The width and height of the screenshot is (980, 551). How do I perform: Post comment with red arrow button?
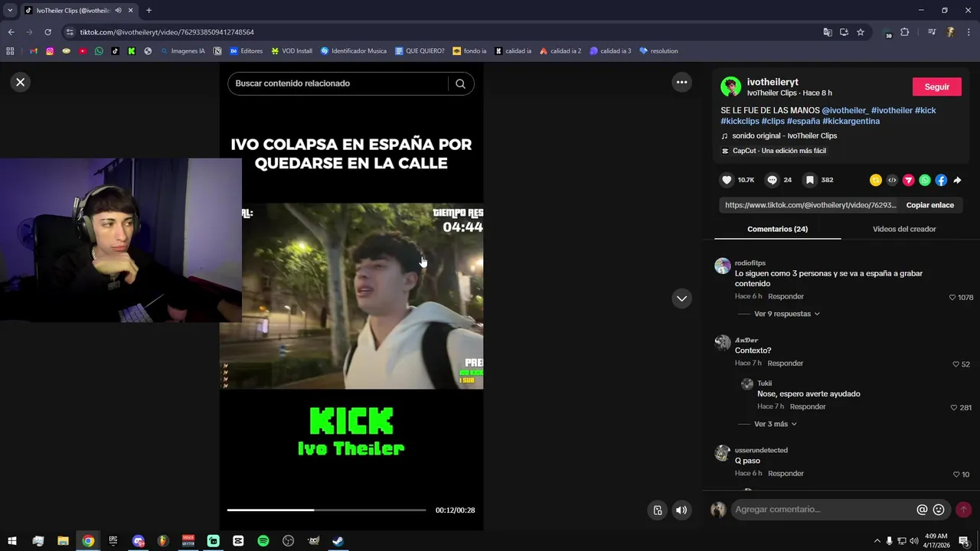963,510
